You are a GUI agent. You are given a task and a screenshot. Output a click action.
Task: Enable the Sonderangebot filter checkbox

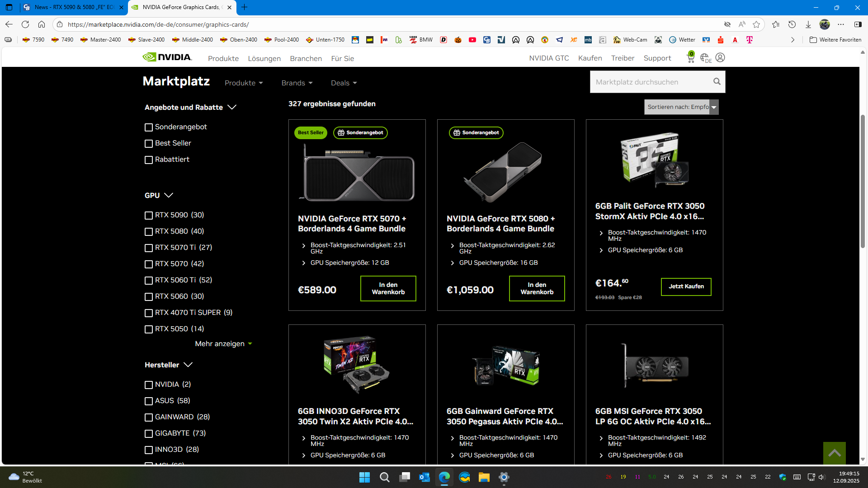point(149,127)
